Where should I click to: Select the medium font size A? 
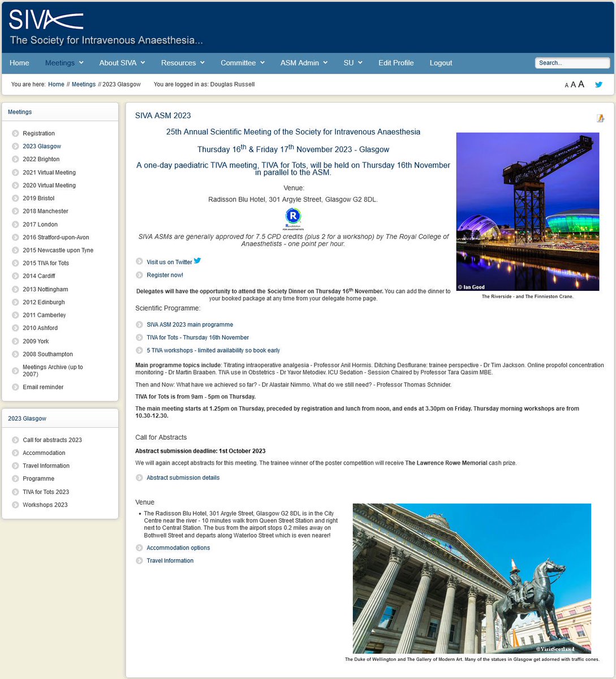[573, 85]
